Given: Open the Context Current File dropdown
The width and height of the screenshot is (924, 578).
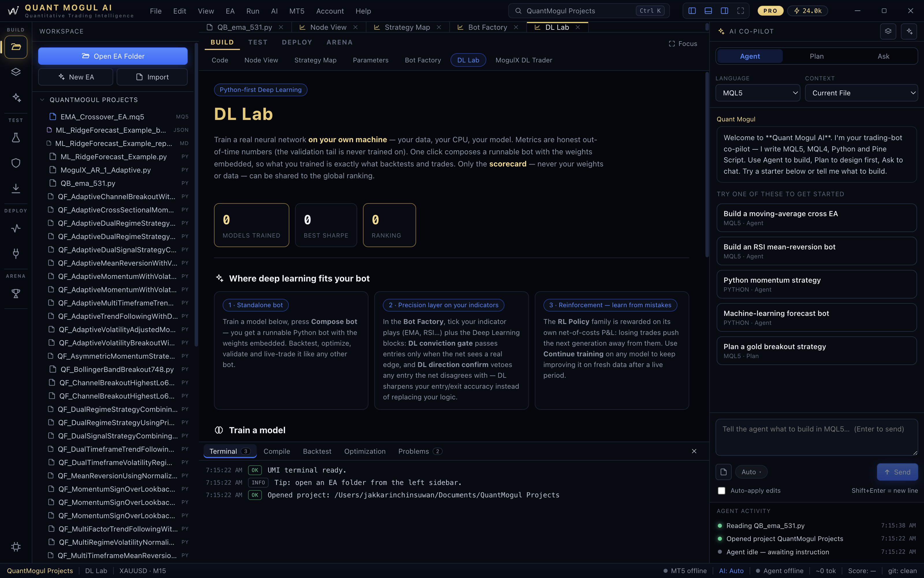Looking at the screenshot, I should tap(861, 93).
